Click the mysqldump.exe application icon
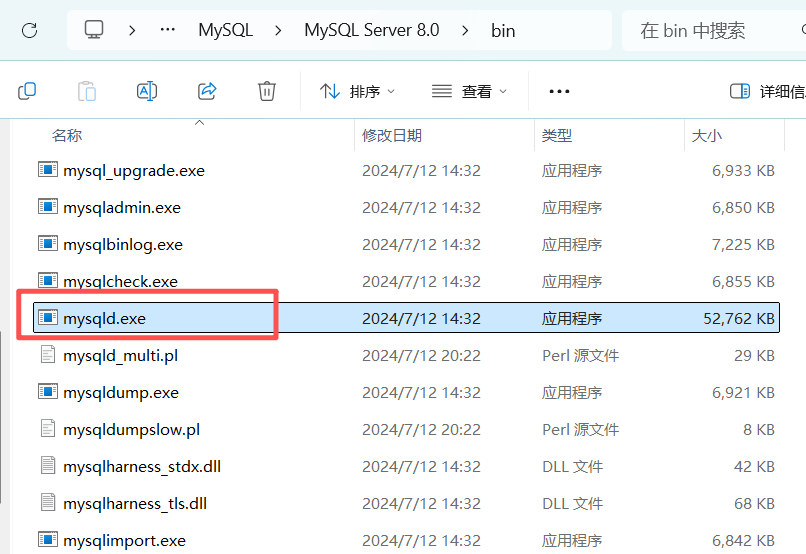This screenshot has height=554, width=806. click(48, 391)
